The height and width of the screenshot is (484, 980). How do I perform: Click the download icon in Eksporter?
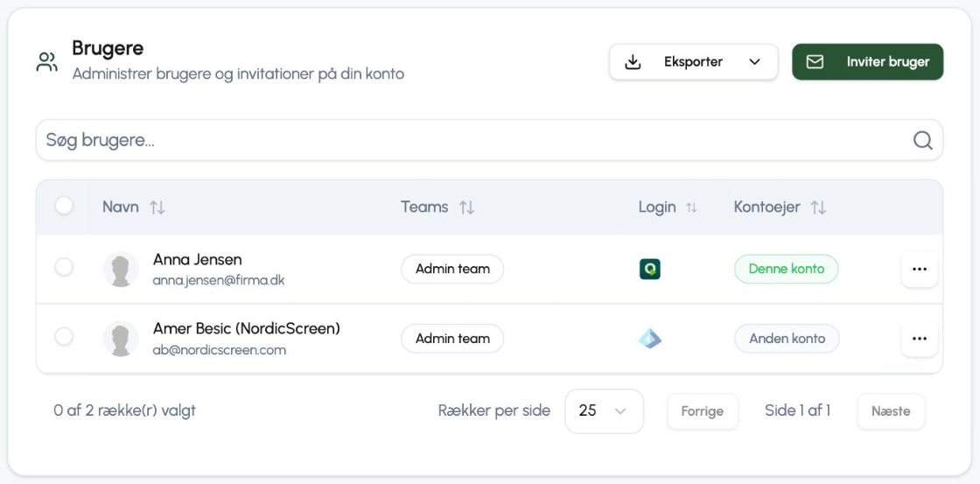tap(633, 62)
